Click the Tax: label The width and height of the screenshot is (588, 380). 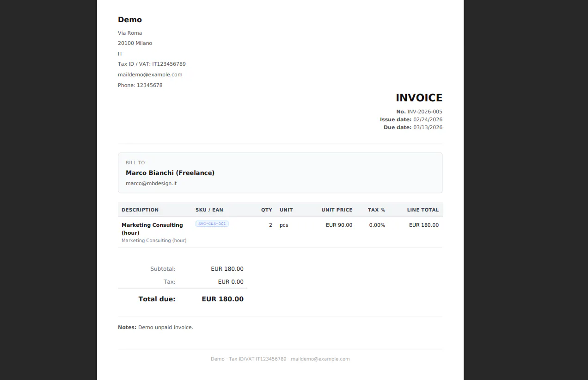[x=170, y=282]
